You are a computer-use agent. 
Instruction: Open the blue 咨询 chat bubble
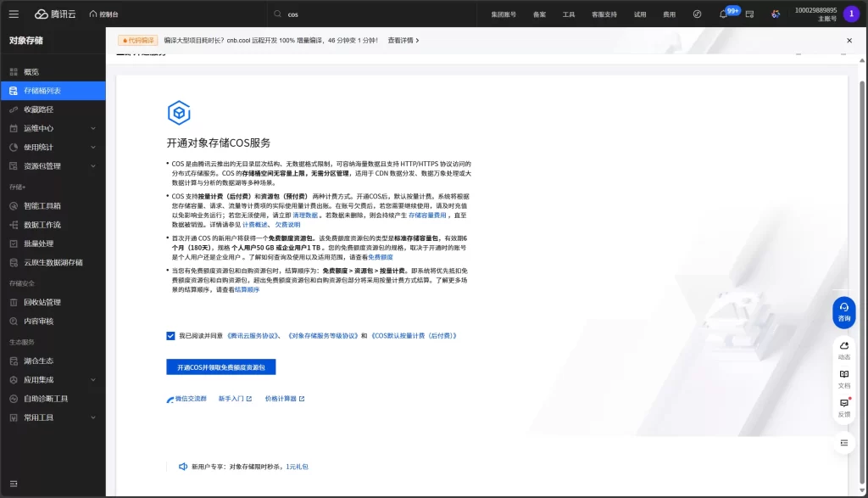(843, 313)
